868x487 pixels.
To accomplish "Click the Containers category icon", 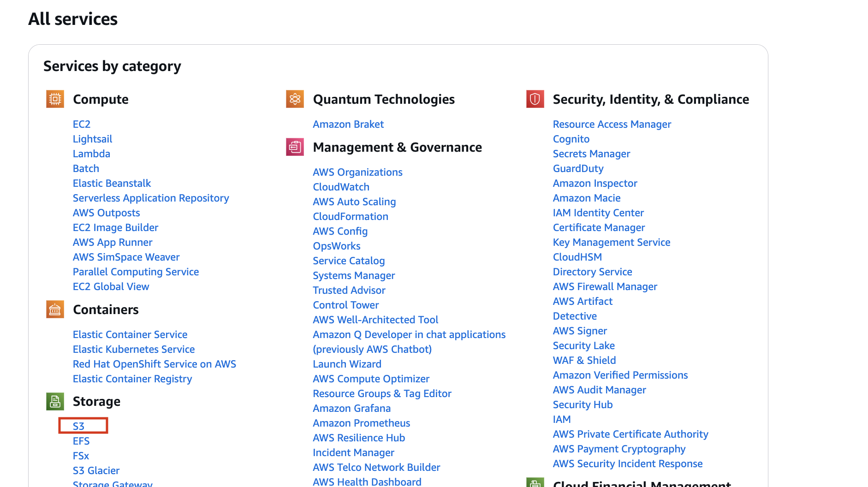I will click(55, 309).
